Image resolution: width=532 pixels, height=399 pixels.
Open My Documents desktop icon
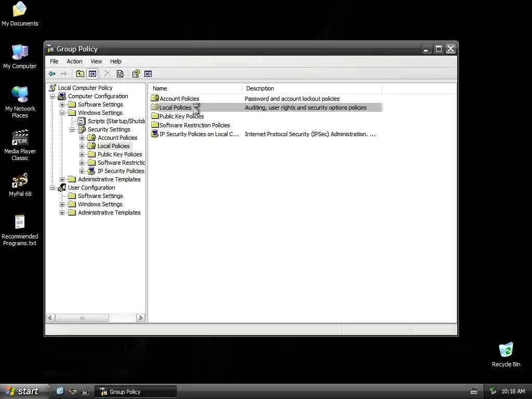[20, 14]
